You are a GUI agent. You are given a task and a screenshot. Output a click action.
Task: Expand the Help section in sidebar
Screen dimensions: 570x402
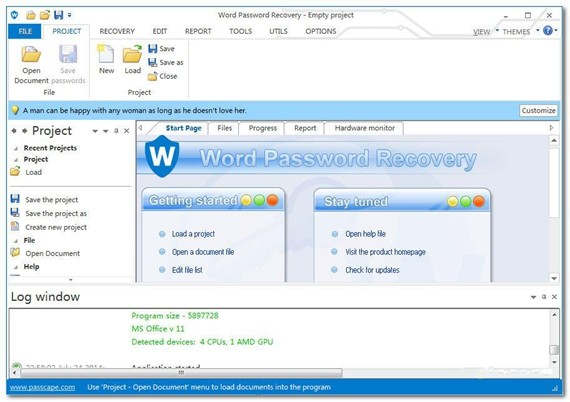[x=16, y=267]
